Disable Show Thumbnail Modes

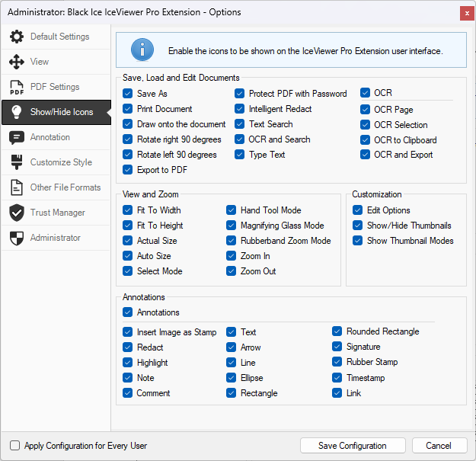(x=358, y=241)
